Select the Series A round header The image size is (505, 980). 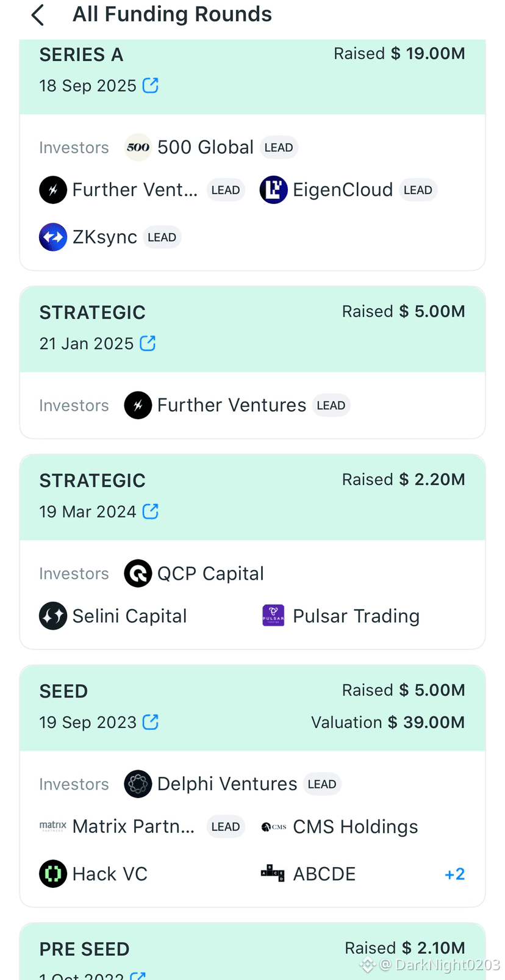pyautogui.click(x=253, y=76)
